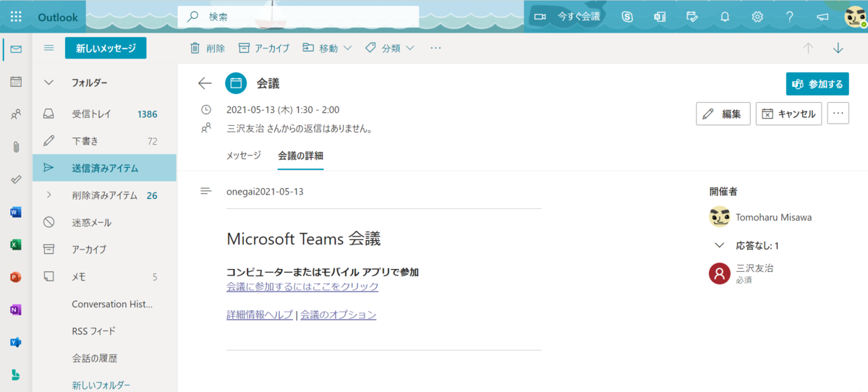Click the 編集 button

pyautogui.click(x=723, y=114)
